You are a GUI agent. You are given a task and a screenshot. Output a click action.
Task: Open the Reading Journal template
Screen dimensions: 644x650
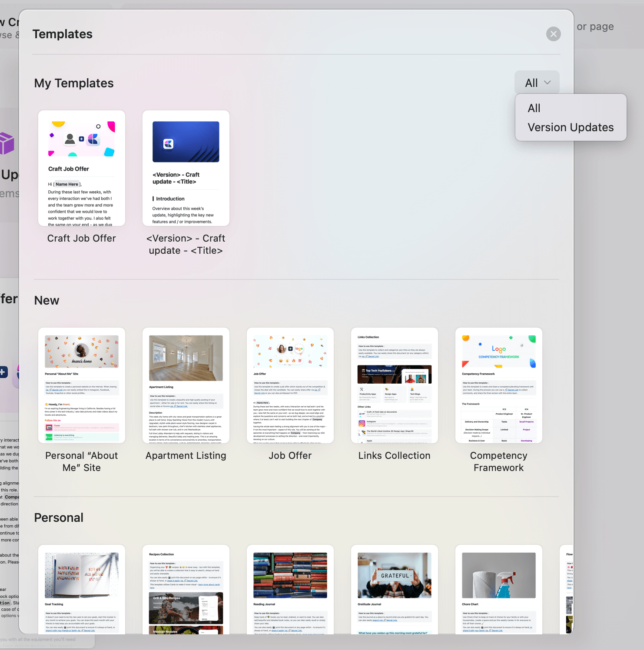pyautogui.click(x=290, y=591)
